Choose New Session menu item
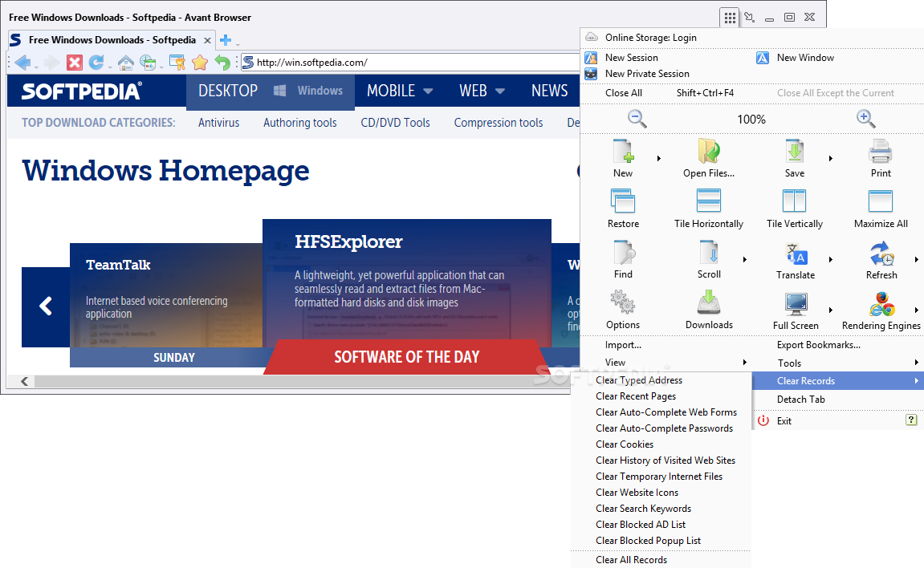This screenshot has height=568, width=924. tap(632, 58)
